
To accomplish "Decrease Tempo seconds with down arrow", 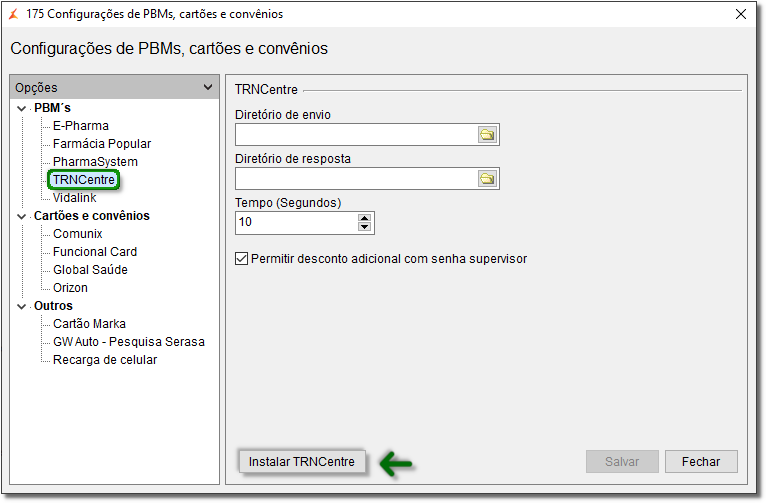I will pos(364,227).
